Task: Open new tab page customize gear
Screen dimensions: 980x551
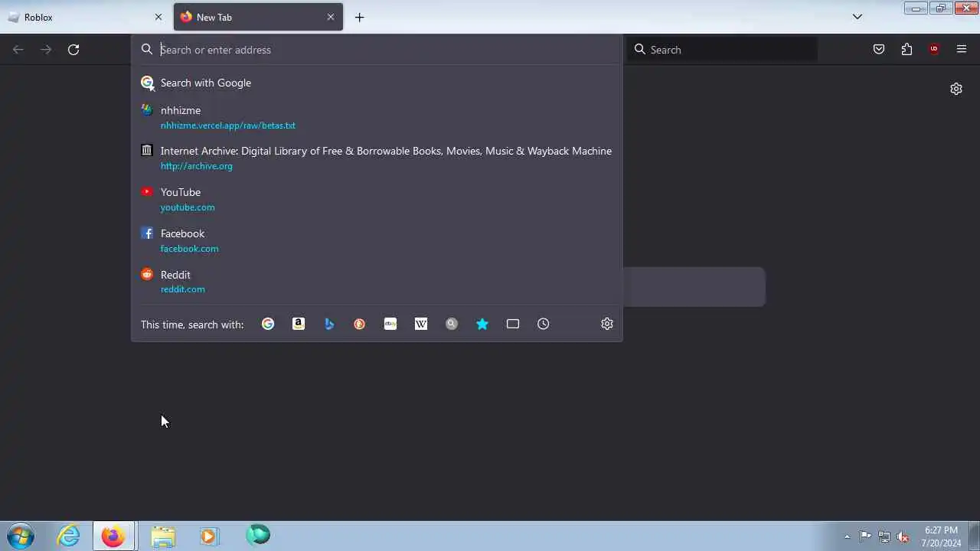Action: tap(956, 89)
